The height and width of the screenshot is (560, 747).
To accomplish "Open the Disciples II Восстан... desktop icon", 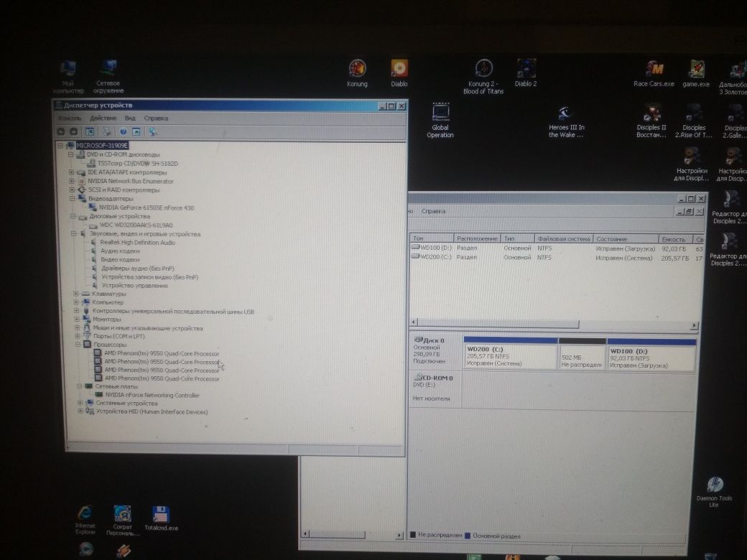I will point(651,121).
